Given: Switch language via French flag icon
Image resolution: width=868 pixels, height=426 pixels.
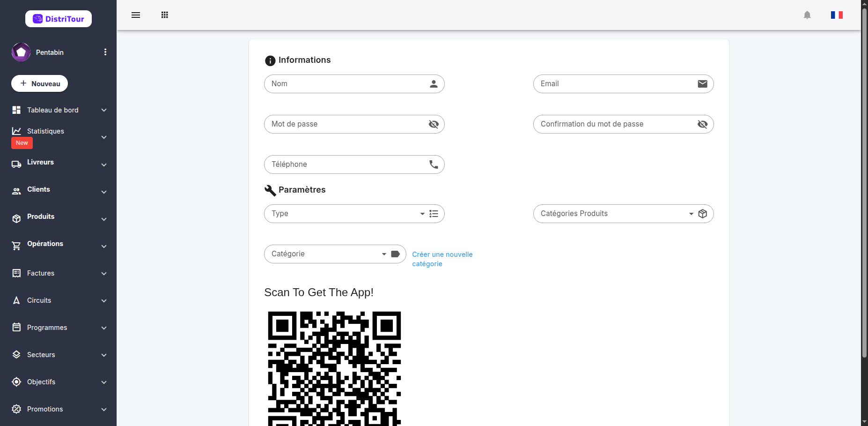Looking at the screenshot, I should coord(837,15).
